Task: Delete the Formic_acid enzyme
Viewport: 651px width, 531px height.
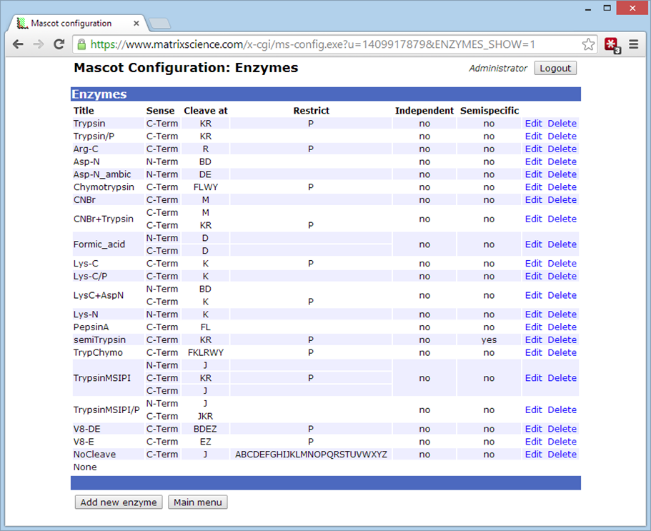Action: coord(562,245)
